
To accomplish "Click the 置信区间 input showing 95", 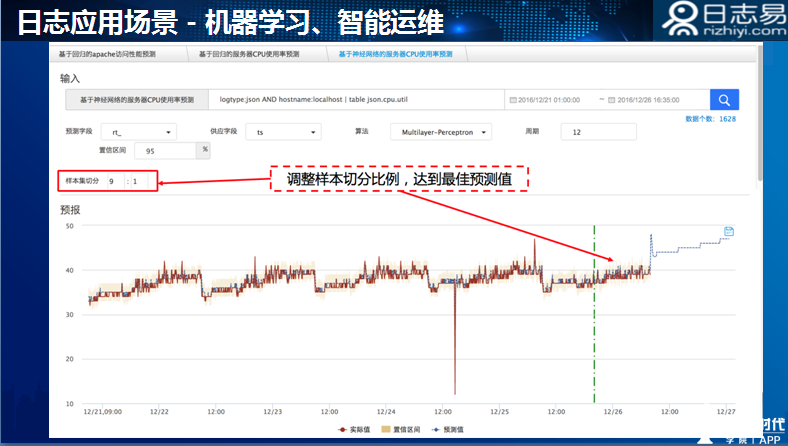I will click(x=168, y=151).
